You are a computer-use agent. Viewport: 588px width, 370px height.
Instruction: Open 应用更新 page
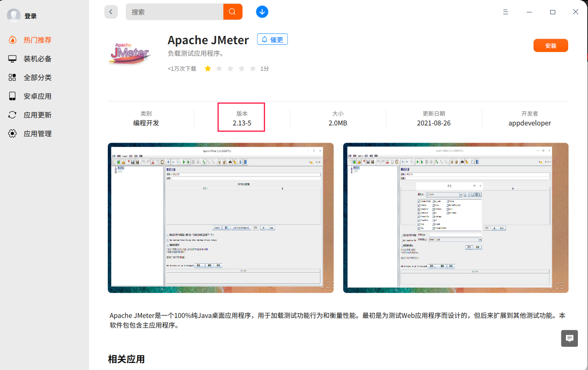click(x=37, y=115)
